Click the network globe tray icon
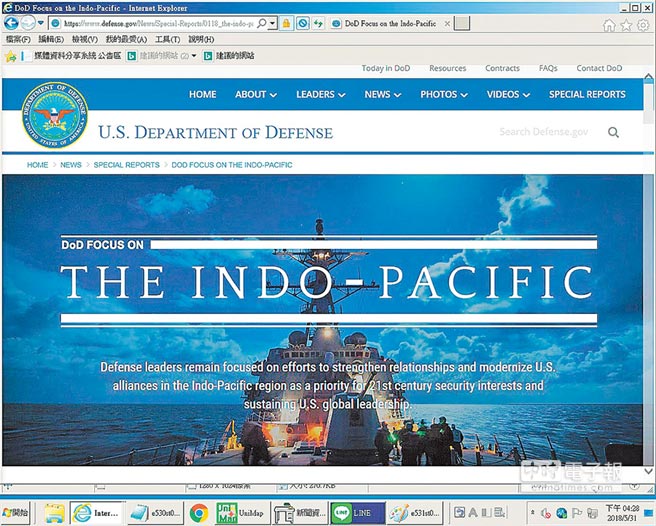656x526 pixels. pyautogui.click(x=561, y=513)
